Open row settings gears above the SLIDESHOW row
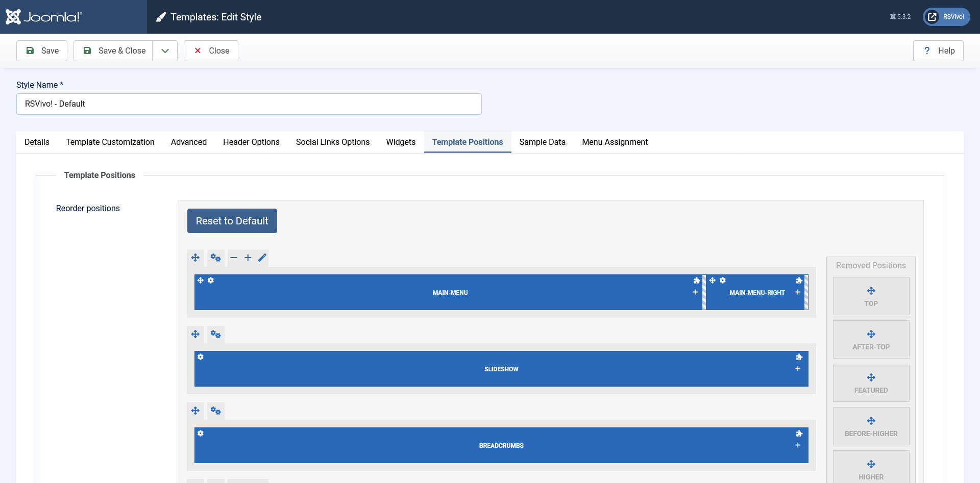 (216, 335)
